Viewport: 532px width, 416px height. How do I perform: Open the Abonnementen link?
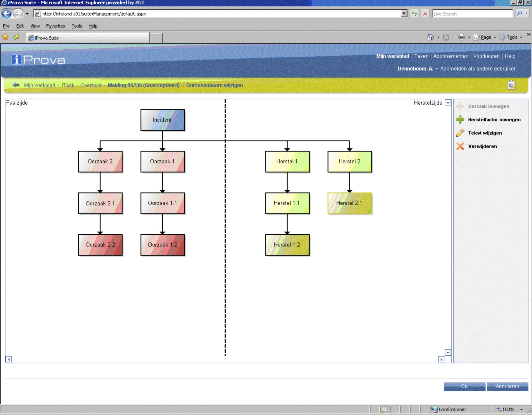(451, 56)
